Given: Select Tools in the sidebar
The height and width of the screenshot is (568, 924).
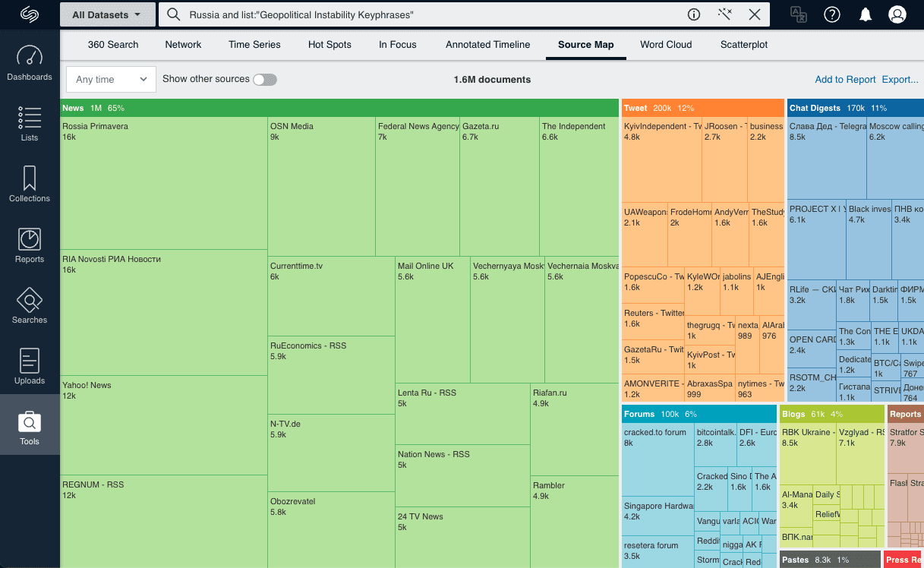Looking at the screenshot, I should click(30, 424).
